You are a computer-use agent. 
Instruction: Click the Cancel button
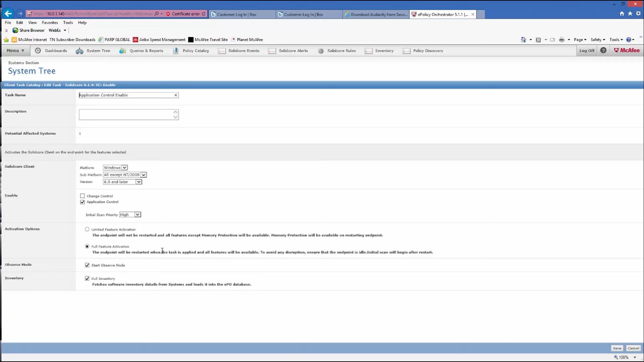[x=633, y=348]
